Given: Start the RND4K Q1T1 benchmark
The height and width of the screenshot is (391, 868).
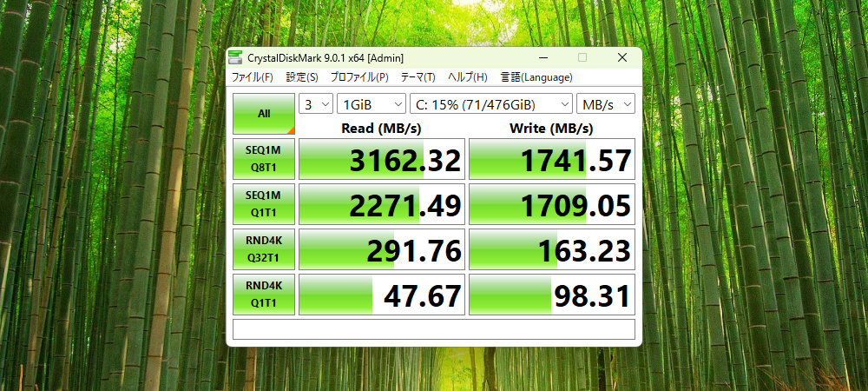Looking at the screenshot, I should (264, 295).
